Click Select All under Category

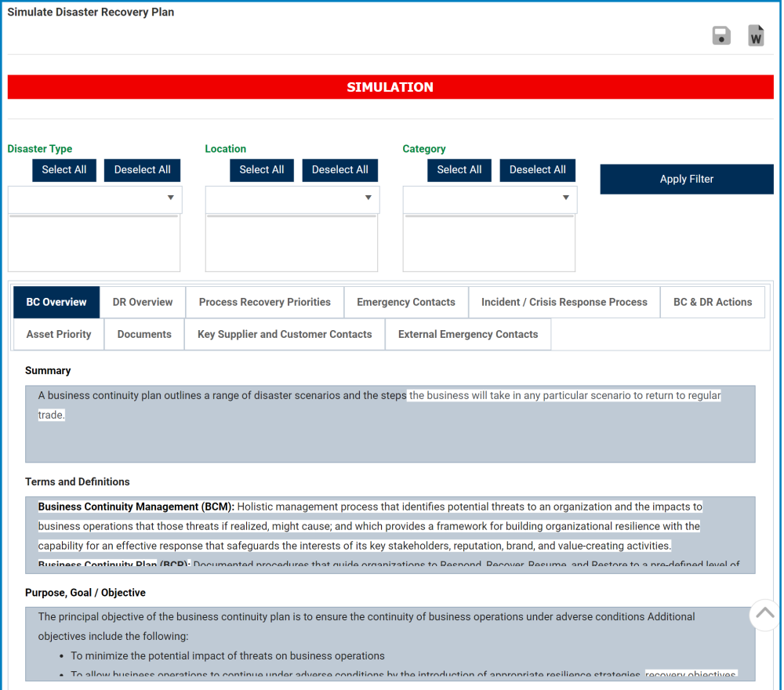pos(459,170)
